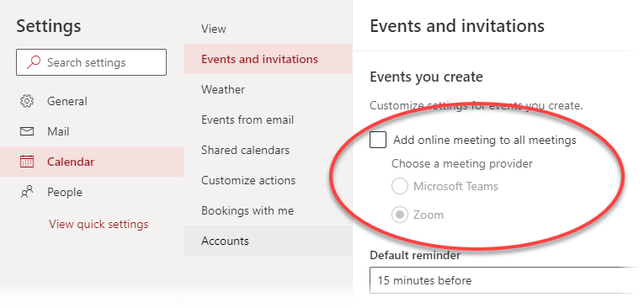Focus the Search settings field

click(x=91, y=62)
